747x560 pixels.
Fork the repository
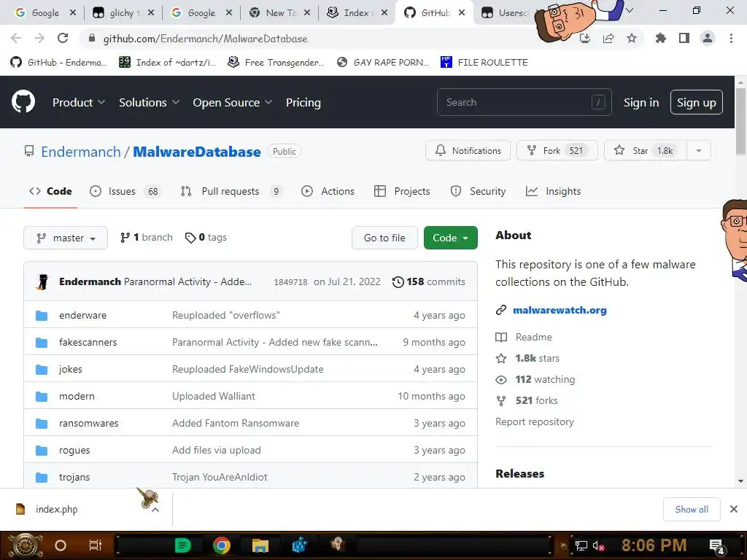557,150
